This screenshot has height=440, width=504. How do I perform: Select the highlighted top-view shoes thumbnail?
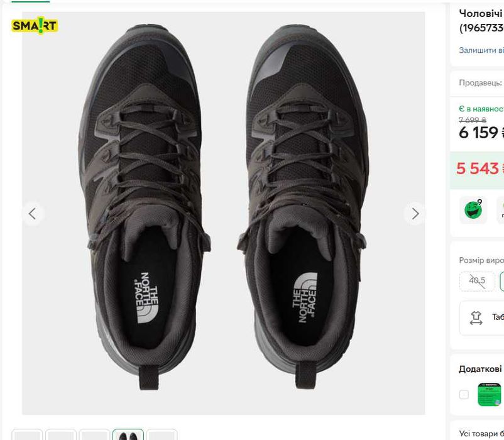pos(128,435)
